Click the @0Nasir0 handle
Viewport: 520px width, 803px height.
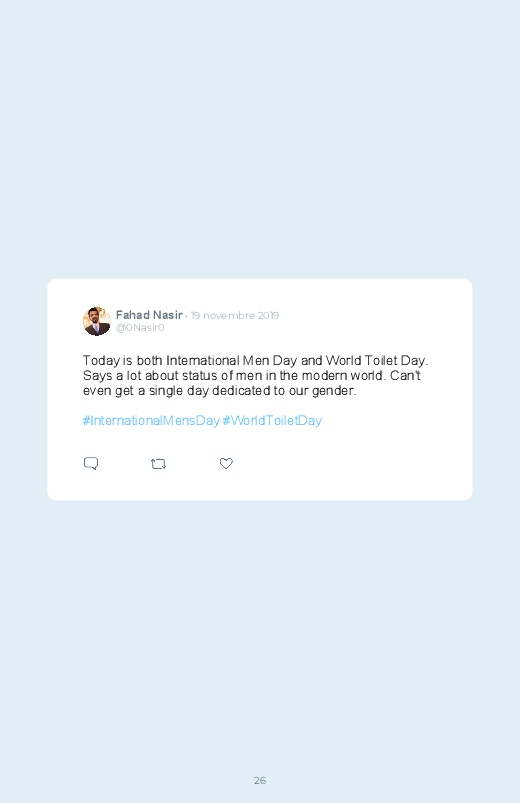140,328
